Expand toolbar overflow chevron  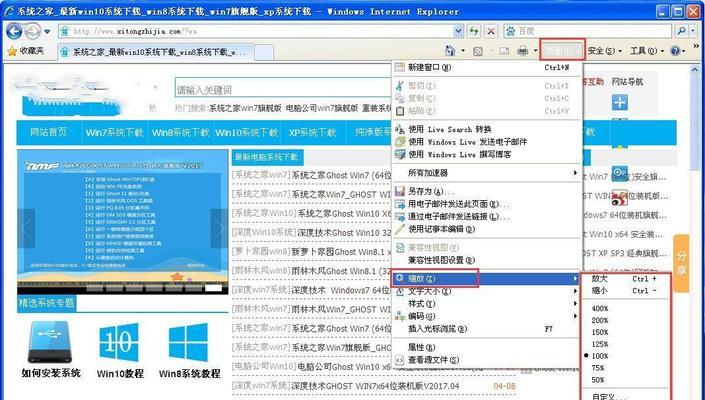point(696,46)
